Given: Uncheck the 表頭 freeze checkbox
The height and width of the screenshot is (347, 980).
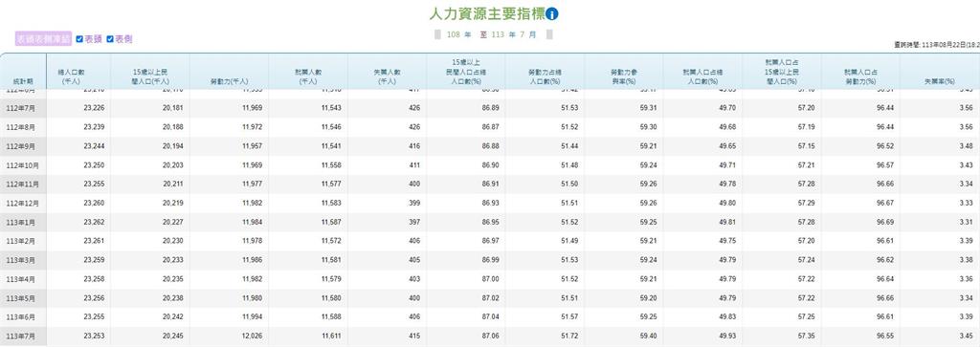Looking at the screenshot, I should pos(79,38).
